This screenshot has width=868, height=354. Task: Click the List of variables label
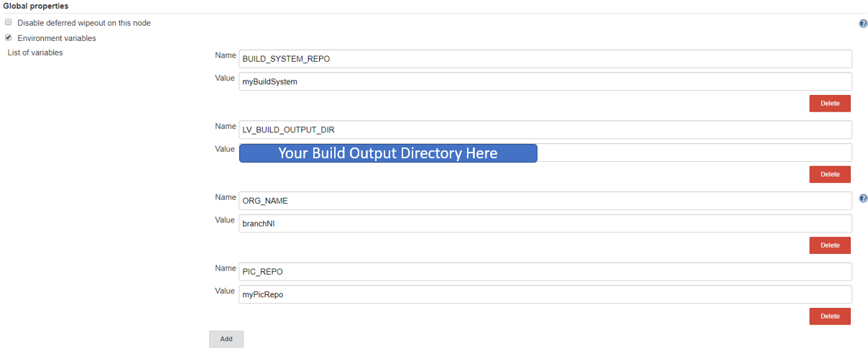[x=35, y=53]
